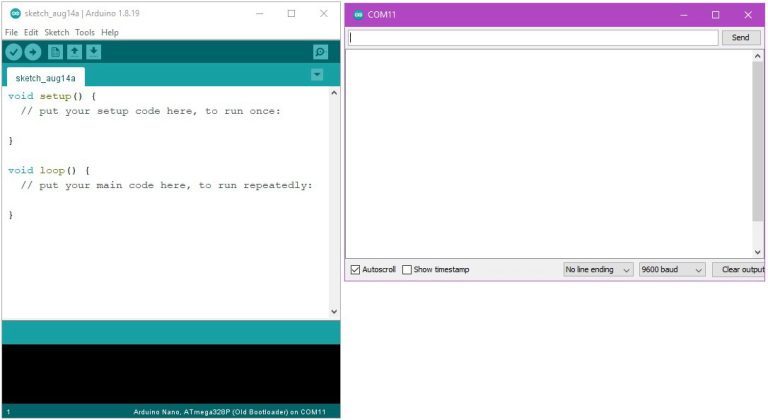Save the sketch using the Save icon
The image size is (768, 420).
click(93, 52)
